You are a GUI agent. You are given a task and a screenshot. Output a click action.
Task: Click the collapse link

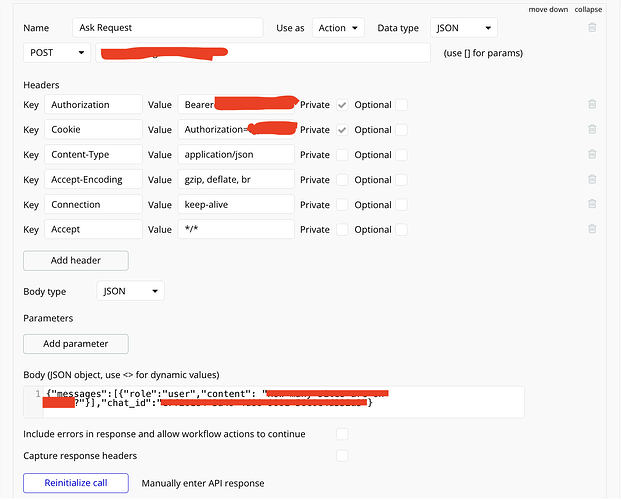coord(588,10)
